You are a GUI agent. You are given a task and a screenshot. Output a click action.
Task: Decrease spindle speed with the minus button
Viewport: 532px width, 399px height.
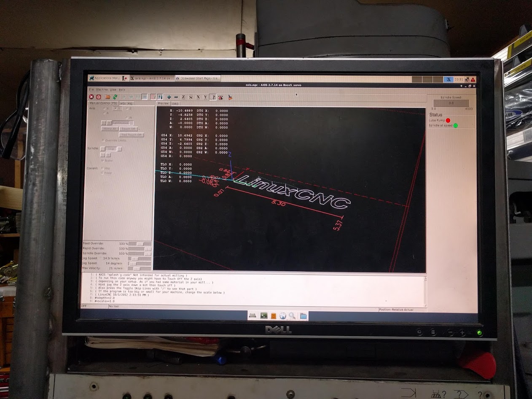coord(103,155)
